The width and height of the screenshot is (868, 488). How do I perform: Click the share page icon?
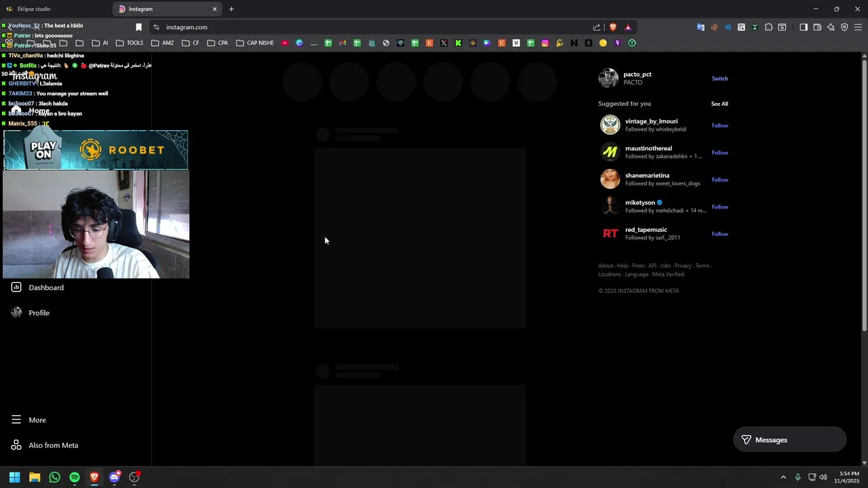click(x=597, y=27)
